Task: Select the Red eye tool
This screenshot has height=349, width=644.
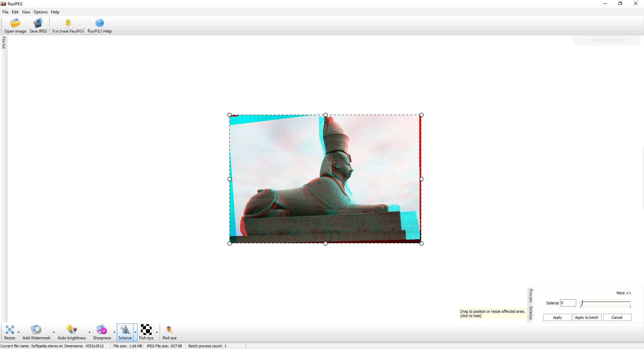Action: coord(169,332)
